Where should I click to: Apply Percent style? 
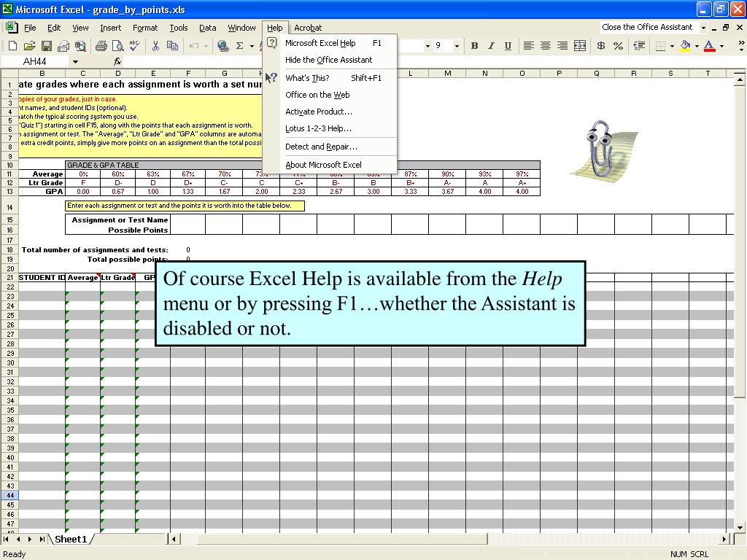point(619,46)
